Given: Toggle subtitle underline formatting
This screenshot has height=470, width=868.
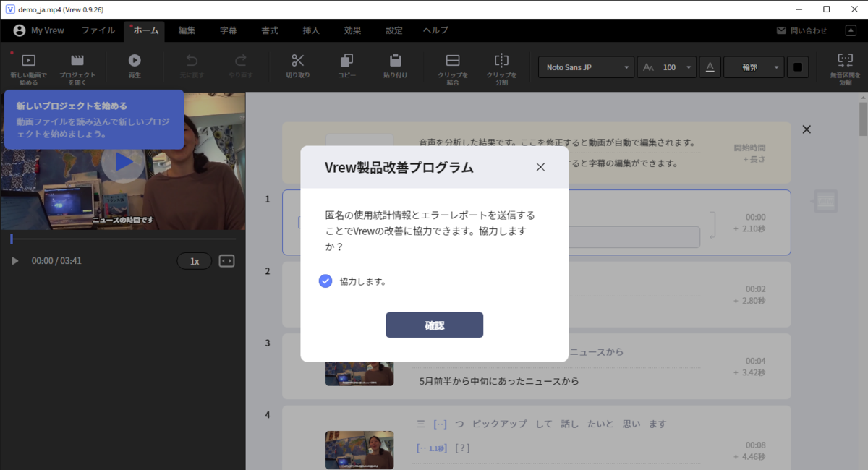Looking at the screenshot, I should pos(710,67).
